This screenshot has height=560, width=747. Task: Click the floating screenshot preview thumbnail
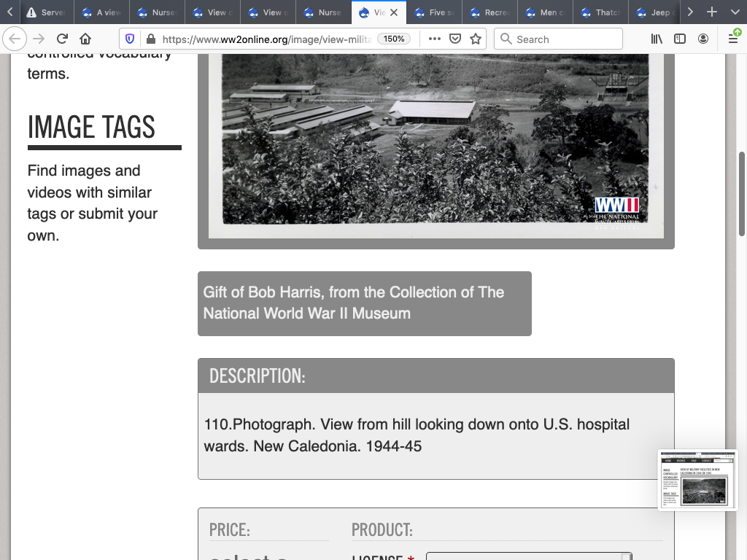coord(696,480)
